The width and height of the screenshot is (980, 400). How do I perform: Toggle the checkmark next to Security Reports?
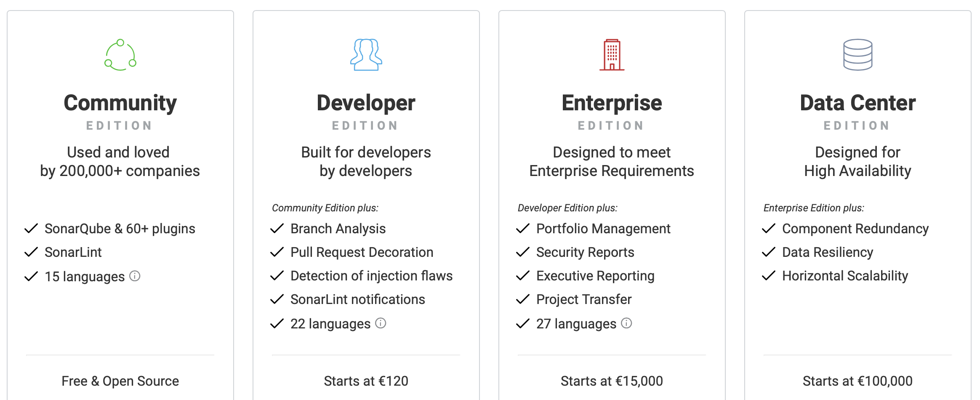(x=523, y=252)
